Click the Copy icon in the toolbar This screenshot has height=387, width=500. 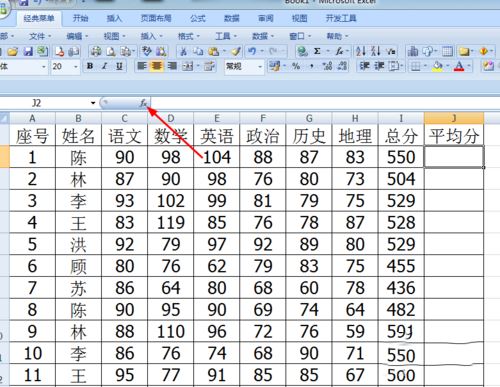[199, 51]
